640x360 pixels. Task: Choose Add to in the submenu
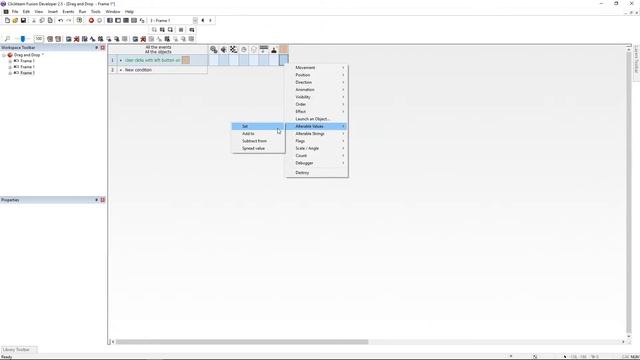258,133
